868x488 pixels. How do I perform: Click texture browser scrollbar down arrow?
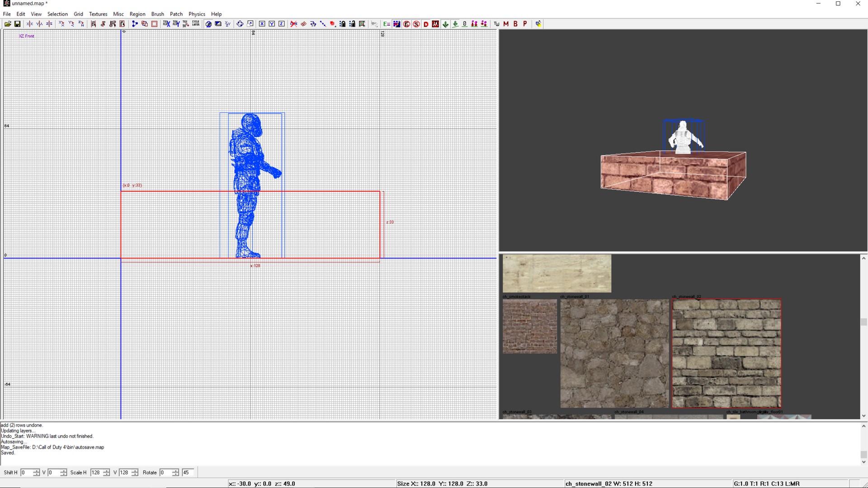pos(863,416)
